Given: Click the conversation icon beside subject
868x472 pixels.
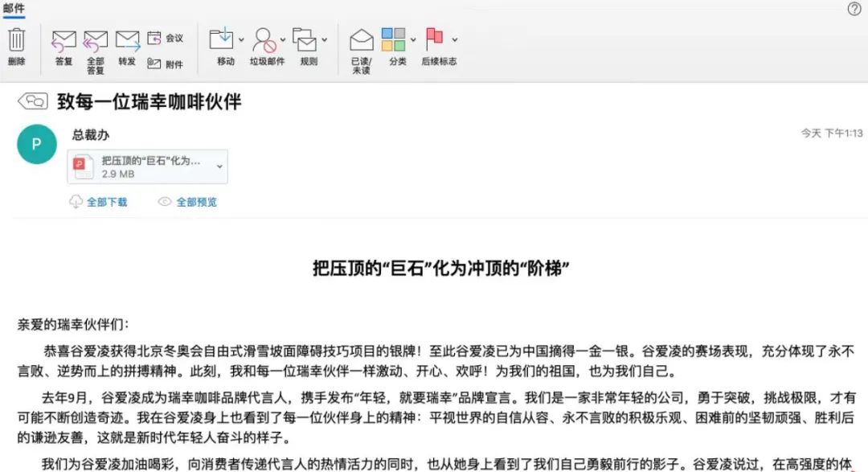Looking at the screenshot, I should coord(33,101).
